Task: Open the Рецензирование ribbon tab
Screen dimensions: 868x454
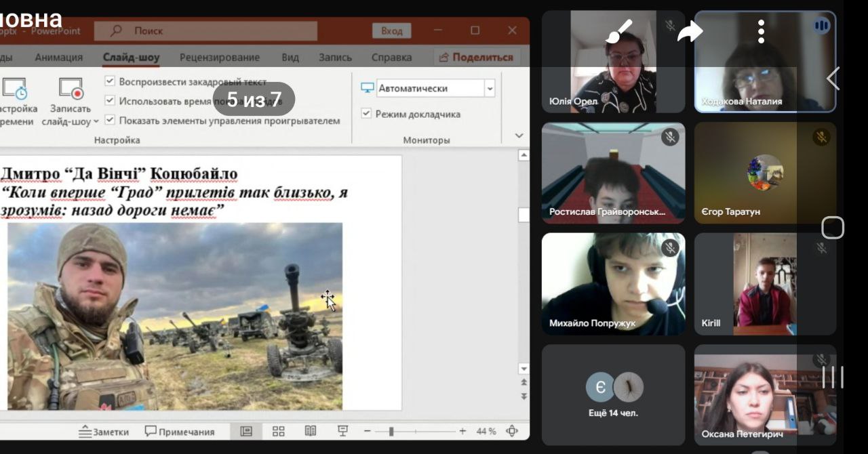Action: 219,58
